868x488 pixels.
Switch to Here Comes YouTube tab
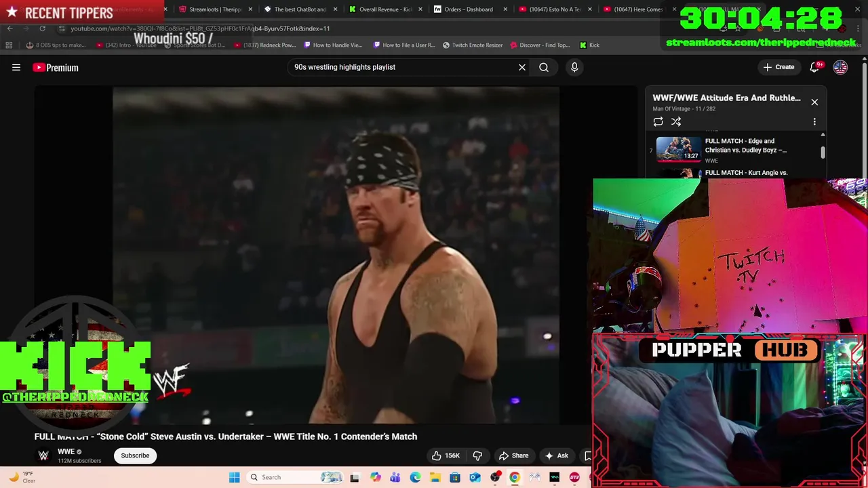pyautogui.click(x=637, y=9)
